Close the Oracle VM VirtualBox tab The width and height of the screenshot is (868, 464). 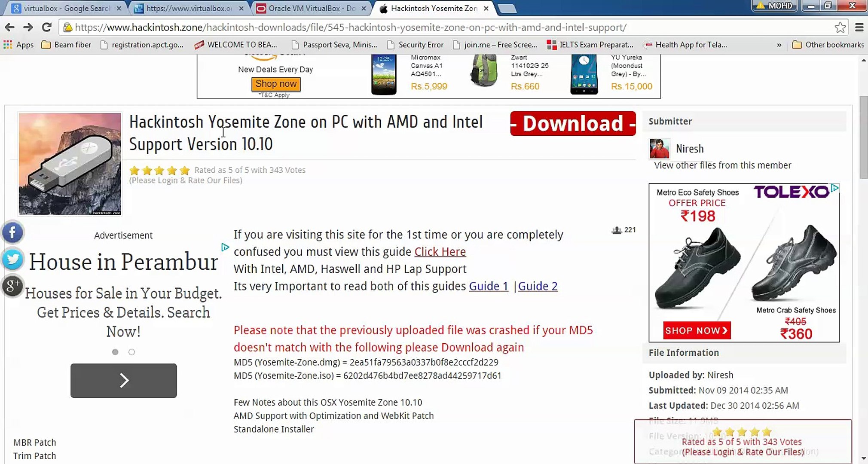tap(364, 8)
